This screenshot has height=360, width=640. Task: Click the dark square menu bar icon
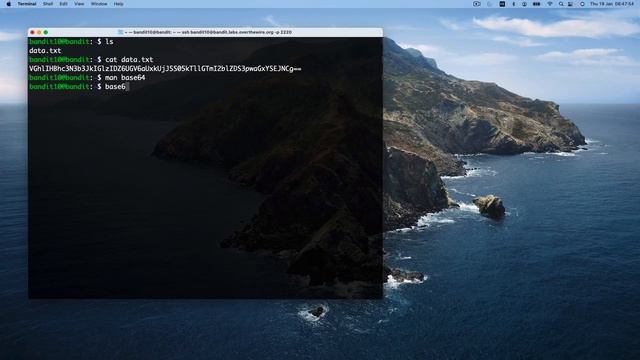502,4
